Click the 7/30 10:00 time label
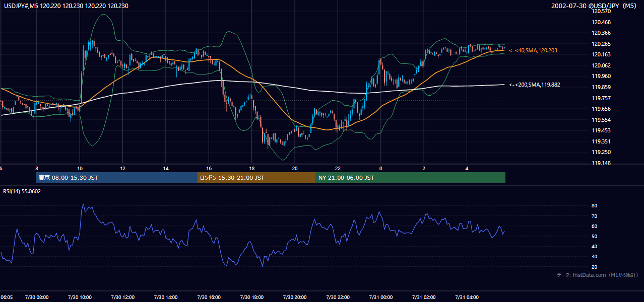644x302 pixels. tap(81, 297)
